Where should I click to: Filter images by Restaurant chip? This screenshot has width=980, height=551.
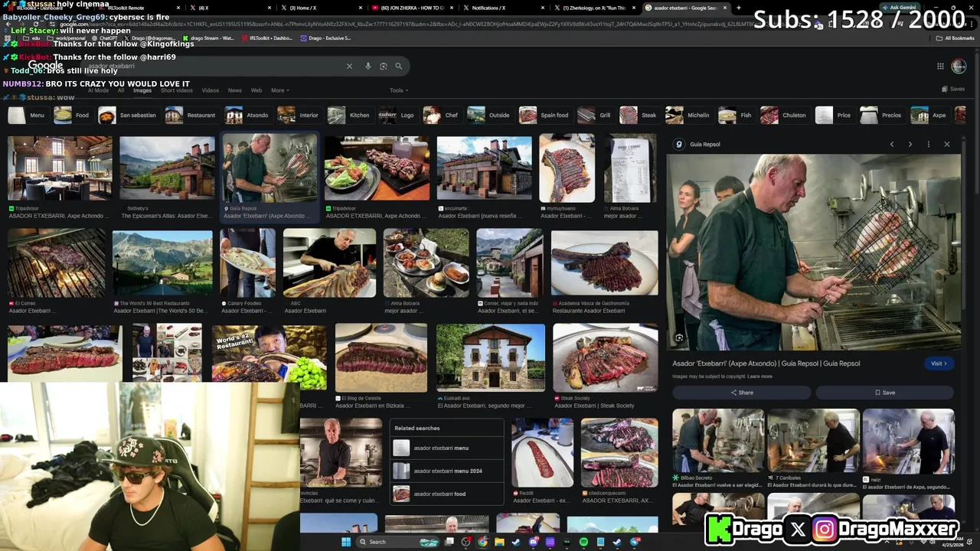(191, 115)
